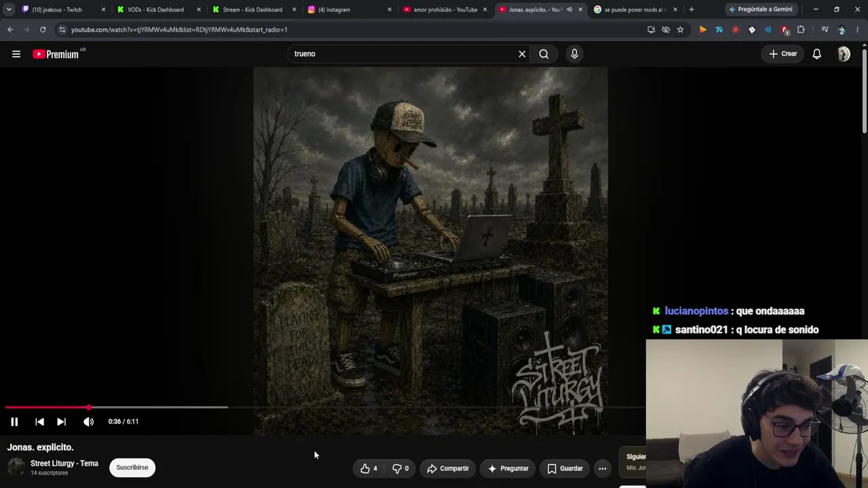Mute the Jonas. explicito. tab audio
The image size is (868, 488).
coord(570,9)
